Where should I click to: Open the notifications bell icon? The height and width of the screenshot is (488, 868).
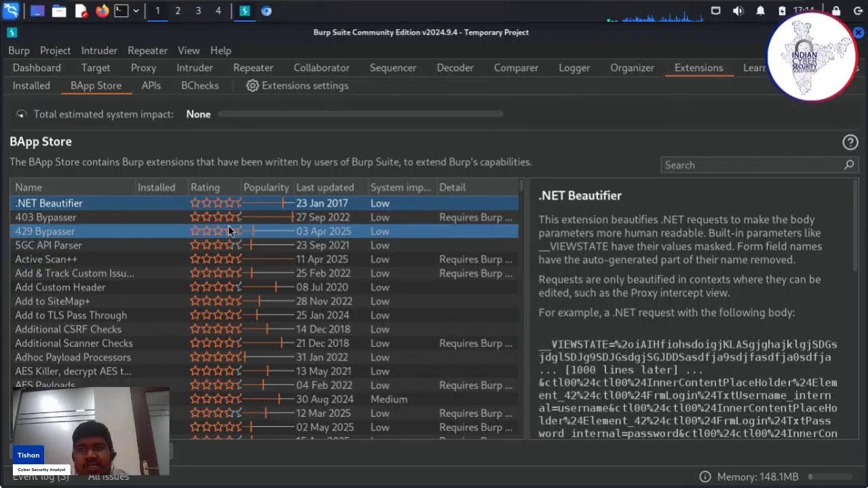point(760,11)
